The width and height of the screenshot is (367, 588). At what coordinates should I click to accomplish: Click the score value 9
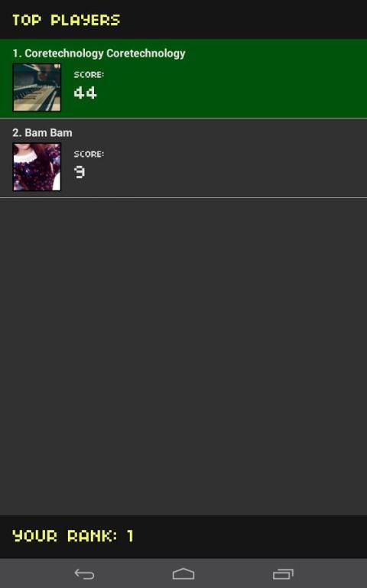pyautogui.click(x=79, y=172)
